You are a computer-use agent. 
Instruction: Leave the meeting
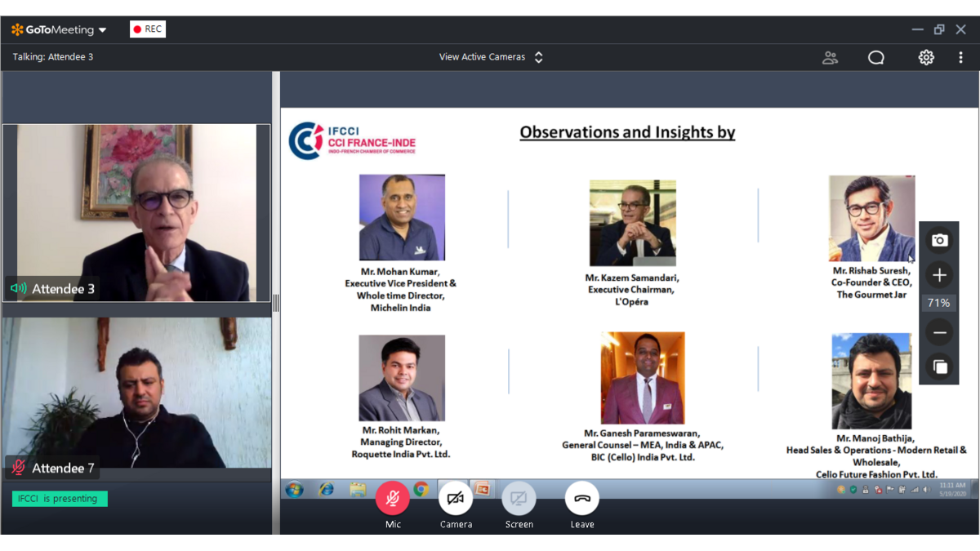click(x=581, y=499)
